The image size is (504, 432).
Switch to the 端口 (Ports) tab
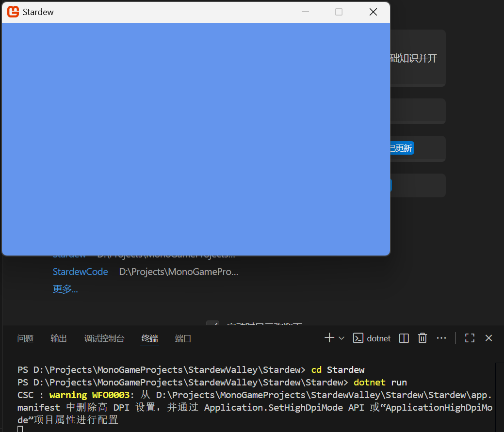point(183,338)
